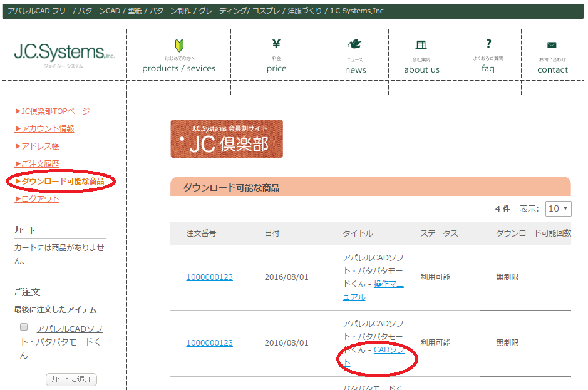Click the ご注文 sidebar heading
Screen dimensions: 588x390
27,292
